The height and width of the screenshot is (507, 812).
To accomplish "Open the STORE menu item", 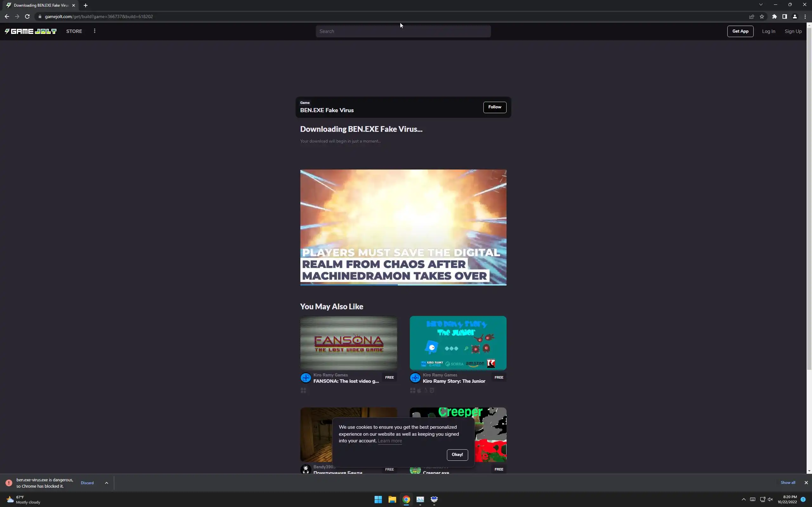I will coord(74,31).
